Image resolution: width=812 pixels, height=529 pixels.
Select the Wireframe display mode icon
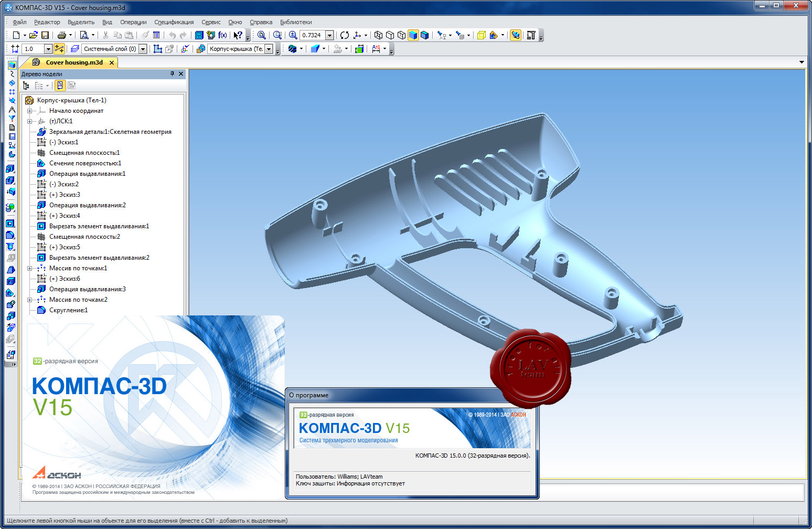click(378, 35)
